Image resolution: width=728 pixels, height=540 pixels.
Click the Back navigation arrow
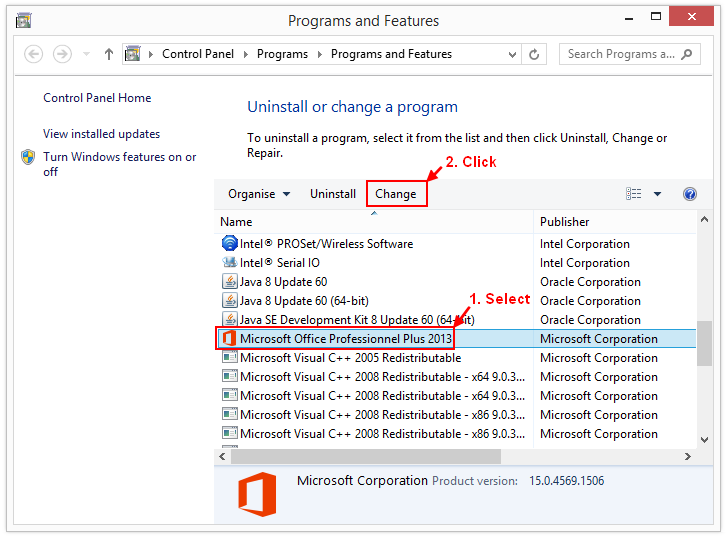35,55
